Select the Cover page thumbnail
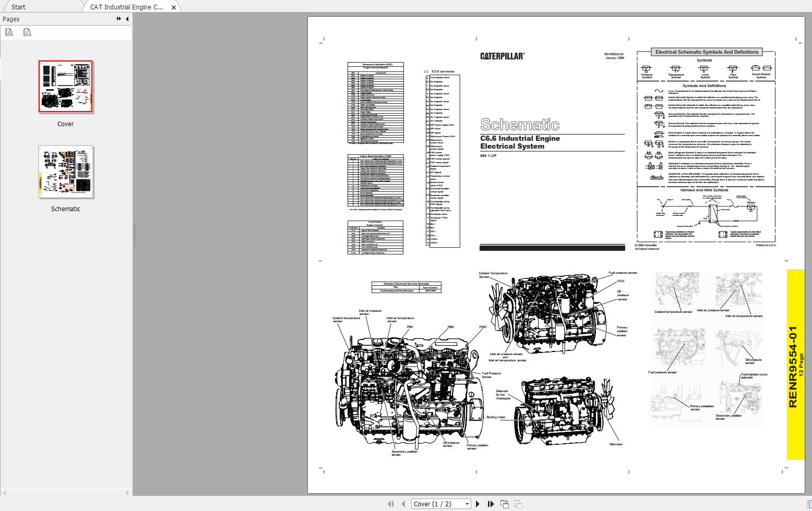 coord(66,87)
